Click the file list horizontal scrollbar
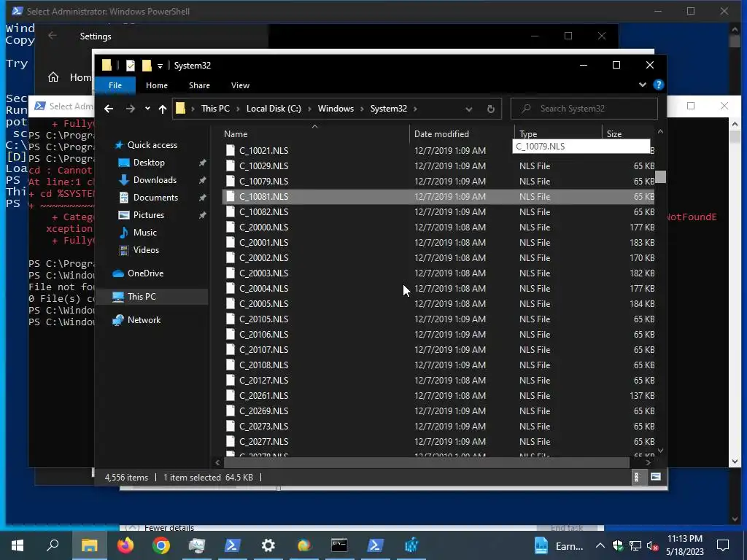Screen dimensions: 747x560 click(x=427, y=462)
